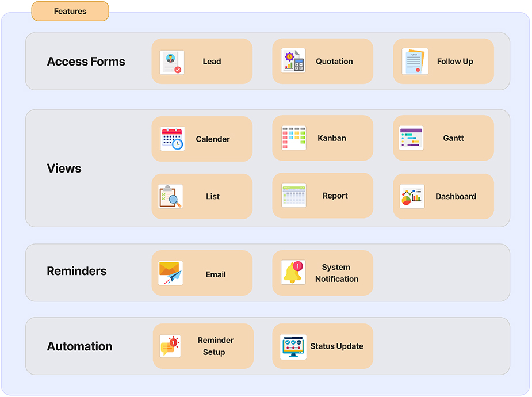The width and height of the screenshot is (532, 397).
Task: Click the Lead form profile icon
Action: pyautogui.click(x=172, y=62)
